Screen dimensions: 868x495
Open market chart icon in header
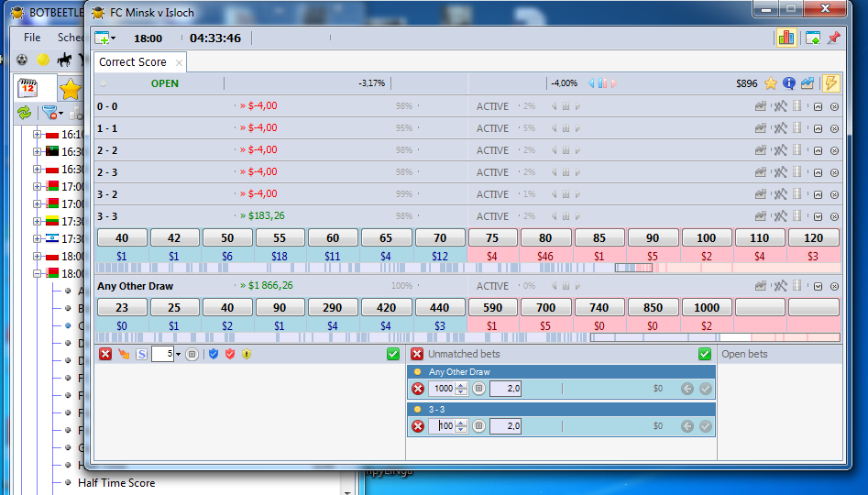808,83
